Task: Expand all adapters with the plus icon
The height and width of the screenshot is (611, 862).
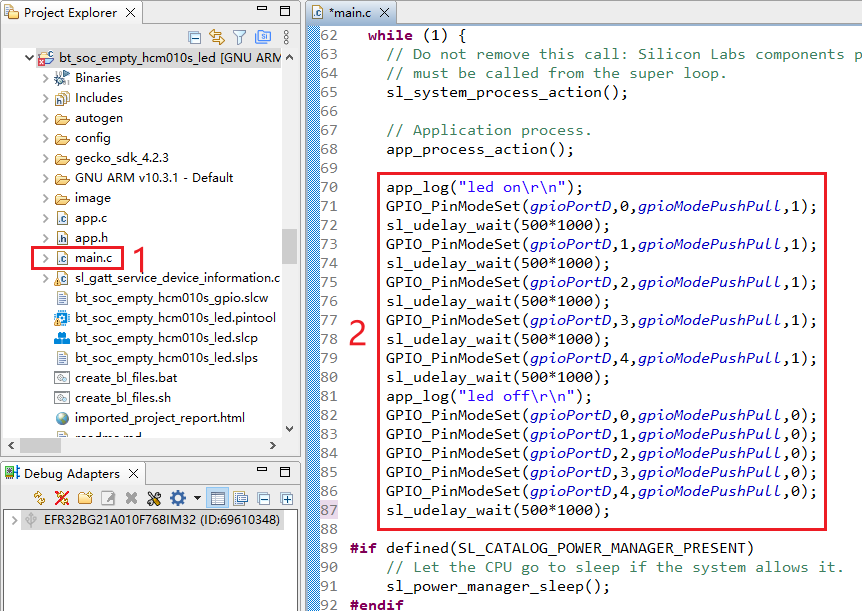Action: pyautogui.click(x=287, y=498)
